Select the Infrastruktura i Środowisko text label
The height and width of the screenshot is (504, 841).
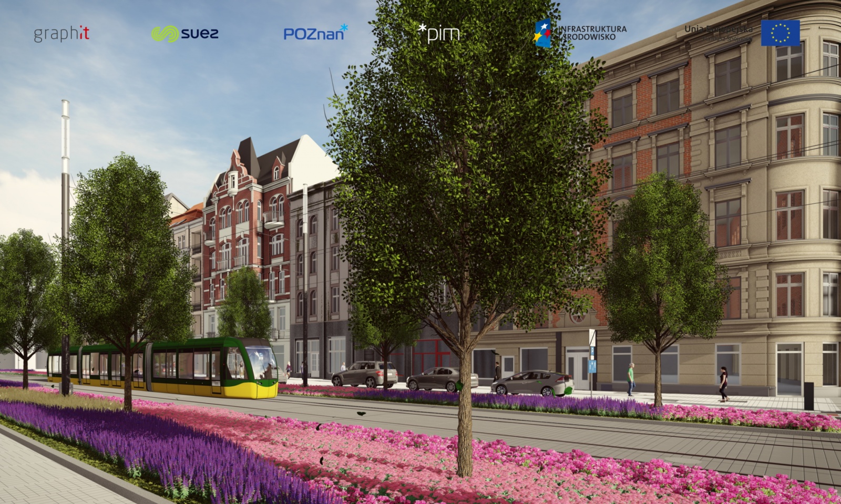pos(592,33)
